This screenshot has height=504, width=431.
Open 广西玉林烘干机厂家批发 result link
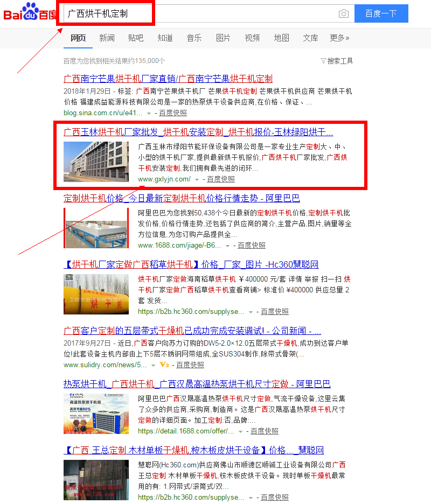tap(198, 132)
